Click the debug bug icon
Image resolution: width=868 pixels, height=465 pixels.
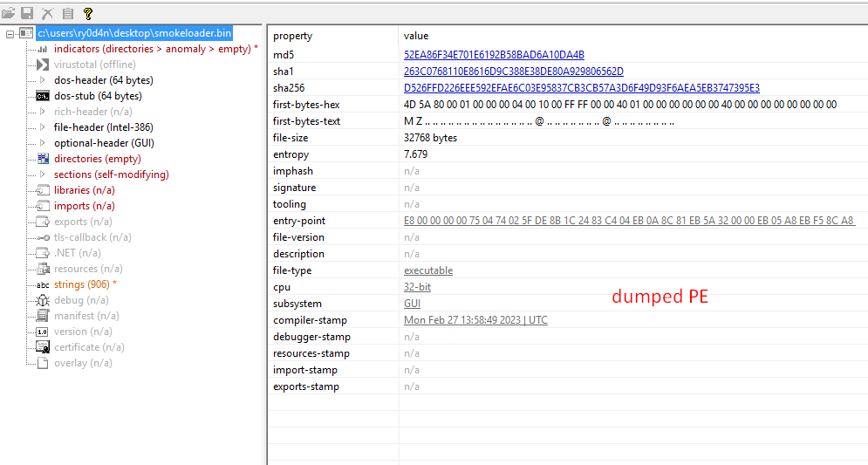(43, 300)
